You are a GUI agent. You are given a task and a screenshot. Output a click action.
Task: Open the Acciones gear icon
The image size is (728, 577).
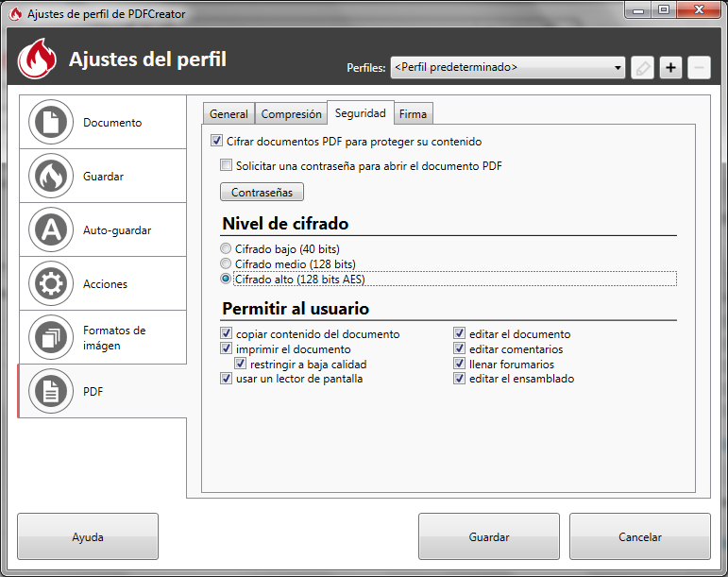[x=51, y=283]
